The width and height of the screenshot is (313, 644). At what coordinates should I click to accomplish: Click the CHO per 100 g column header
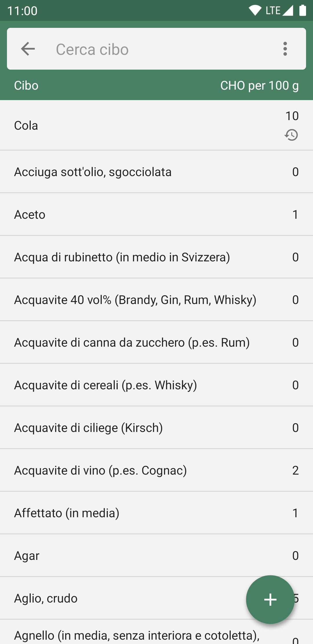(259, 86)
